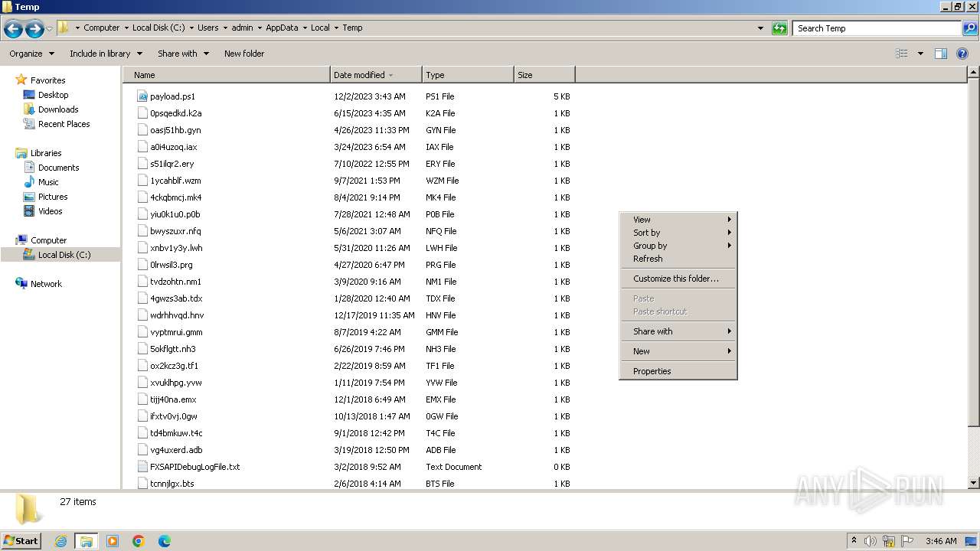Open Share with toolbar dropdown
Screen dimensions: 980x551
(x=183, y=54)
